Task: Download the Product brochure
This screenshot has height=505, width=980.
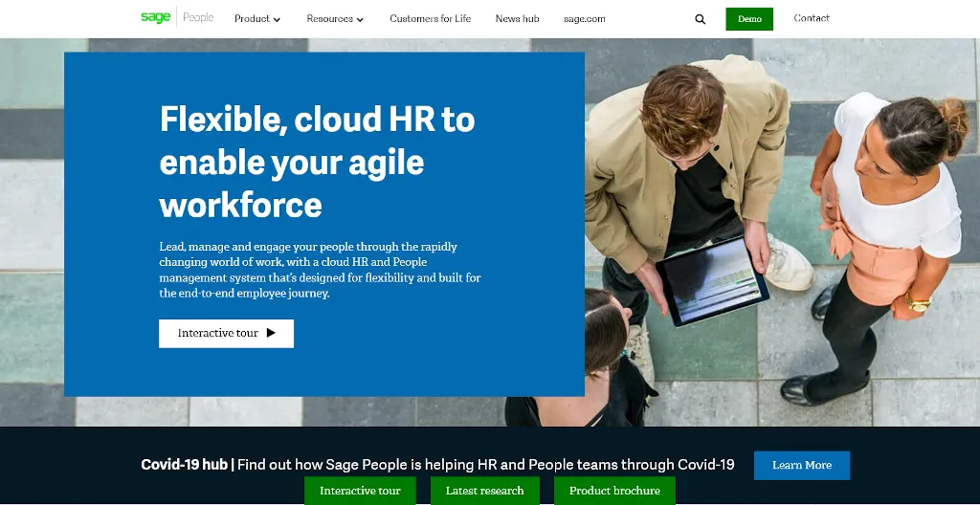Action: 614,491
